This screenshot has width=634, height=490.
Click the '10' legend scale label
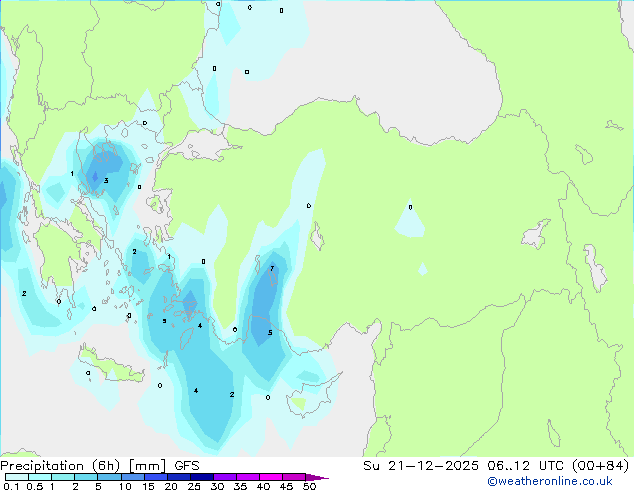pyautogui.click(x=125, y=486)
